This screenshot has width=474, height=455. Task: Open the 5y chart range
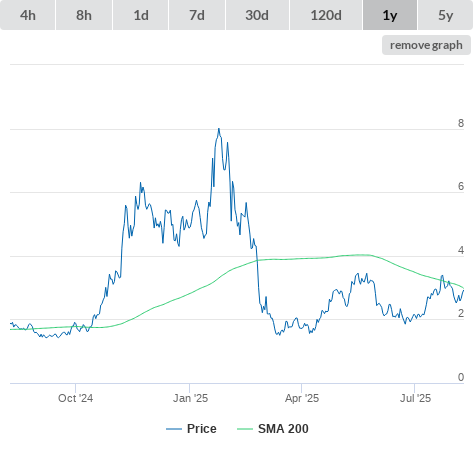(x=446, y=15)
